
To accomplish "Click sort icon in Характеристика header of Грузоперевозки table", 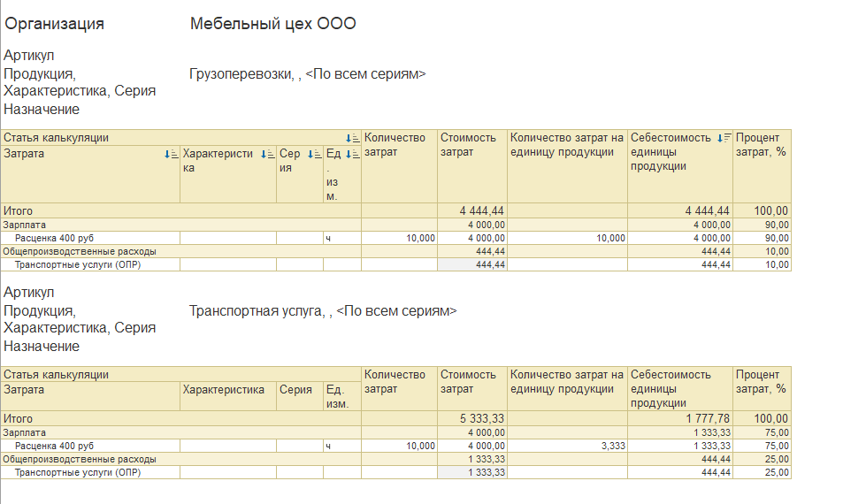I will [x=267, y=154].
